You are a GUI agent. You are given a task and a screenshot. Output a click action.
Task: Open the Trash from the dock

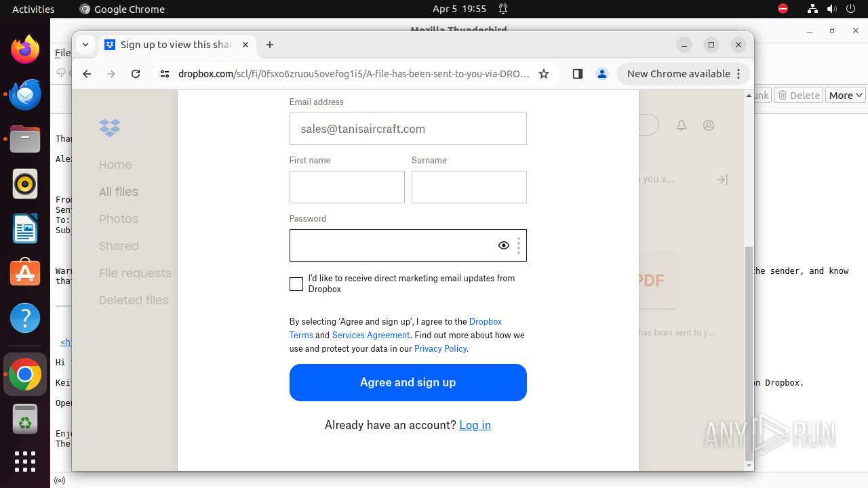point(25,419)
